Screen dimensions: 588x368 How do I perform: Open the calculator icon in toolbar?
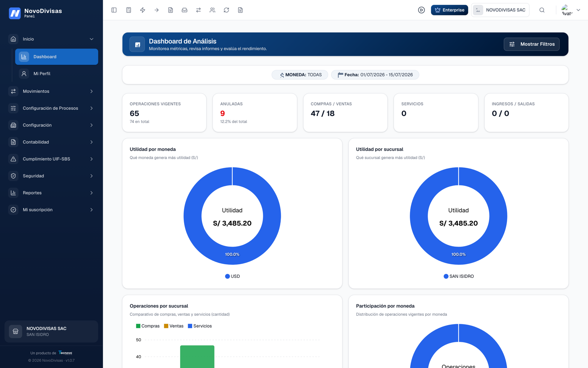[129, 10]
